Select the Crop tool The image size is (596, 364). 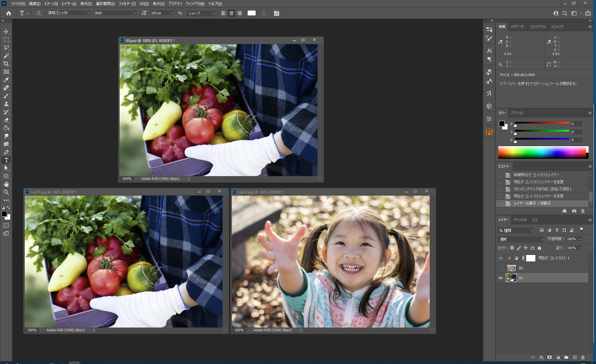[6, 64]
